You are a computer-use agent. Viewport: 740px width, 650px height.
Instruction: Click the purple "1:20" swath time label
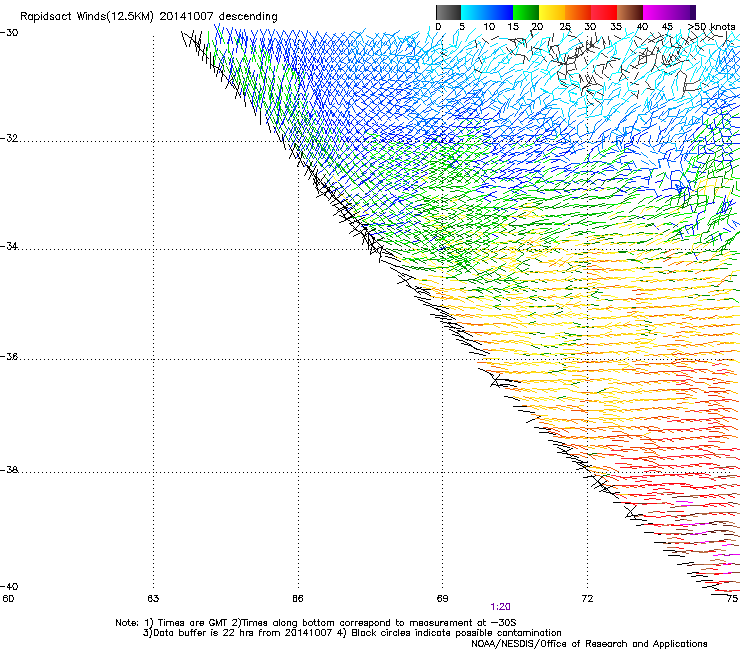point(500,607)
